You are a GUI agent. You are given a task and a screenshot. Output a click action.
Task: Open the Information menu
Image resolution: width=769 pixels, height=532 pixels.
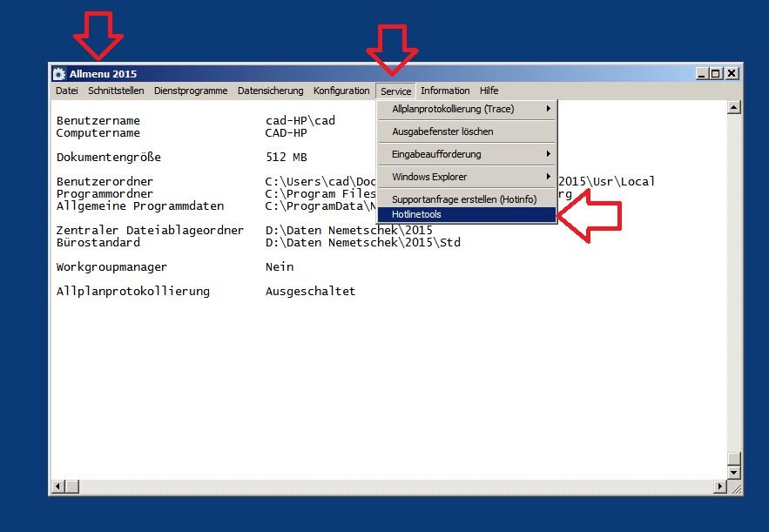coord(445,91)
